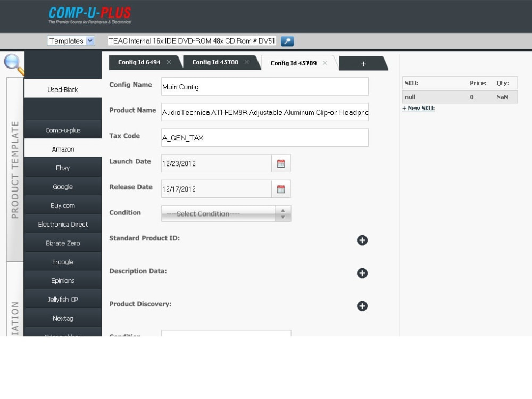Image resolution: width=532 pixels, height=399 pixels.
Task: Open the PRODUCT TEMPLATE vertical tab
Action: point(15,170)
